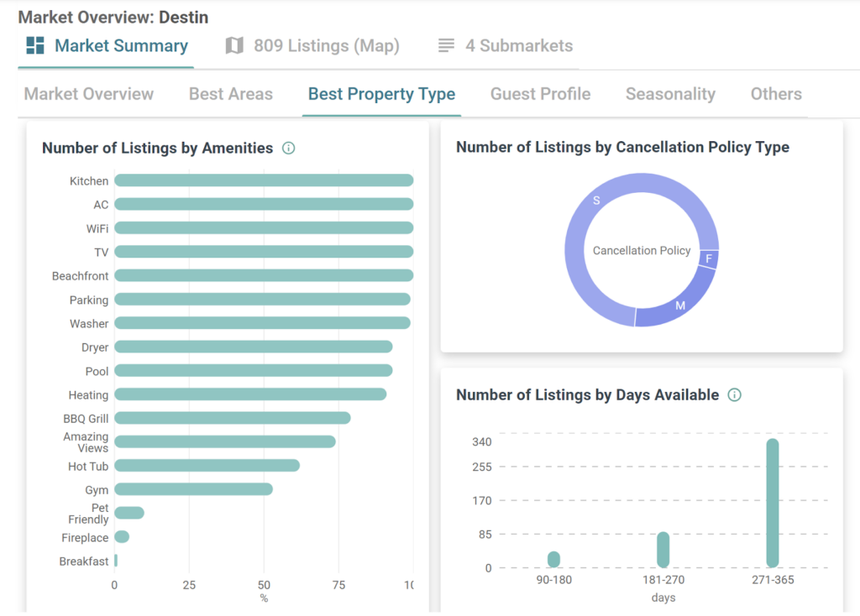Click the F segment of the cancellation donut
This screenshot has width=860, height=616.
[709, 258]
